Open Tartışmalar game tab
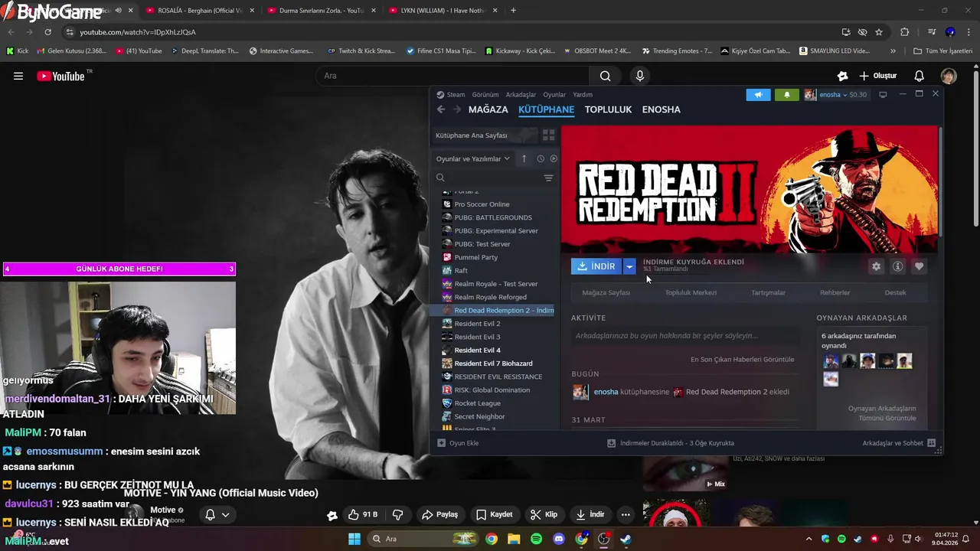This screenshot has height=551, width=980. (x=768, y=292)
